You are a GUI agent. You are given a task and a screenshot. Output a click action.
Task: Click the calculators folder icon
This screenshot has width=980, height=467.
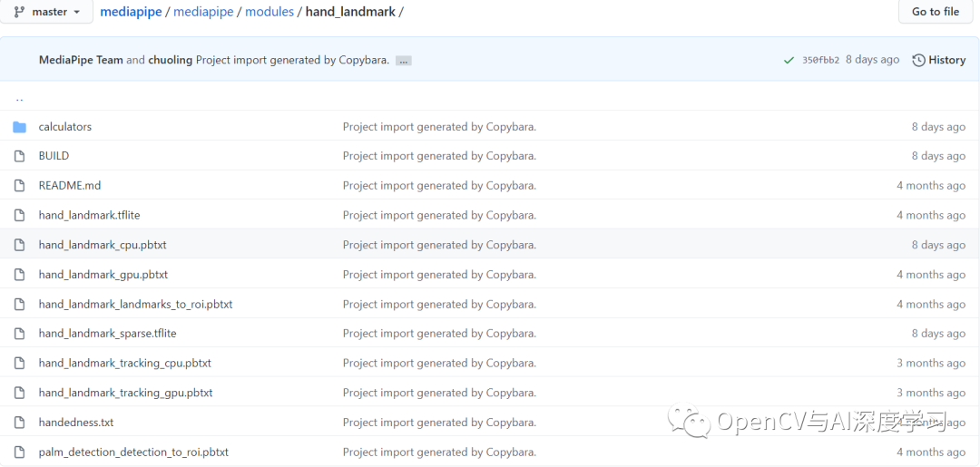point(19,127)
